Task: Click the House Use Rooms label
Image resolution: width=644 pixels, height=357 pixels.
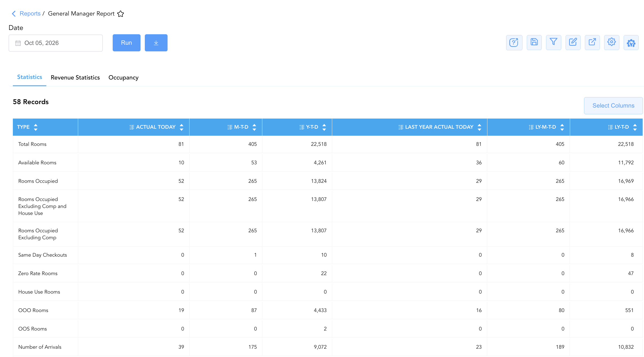Action: pos(39,292)
